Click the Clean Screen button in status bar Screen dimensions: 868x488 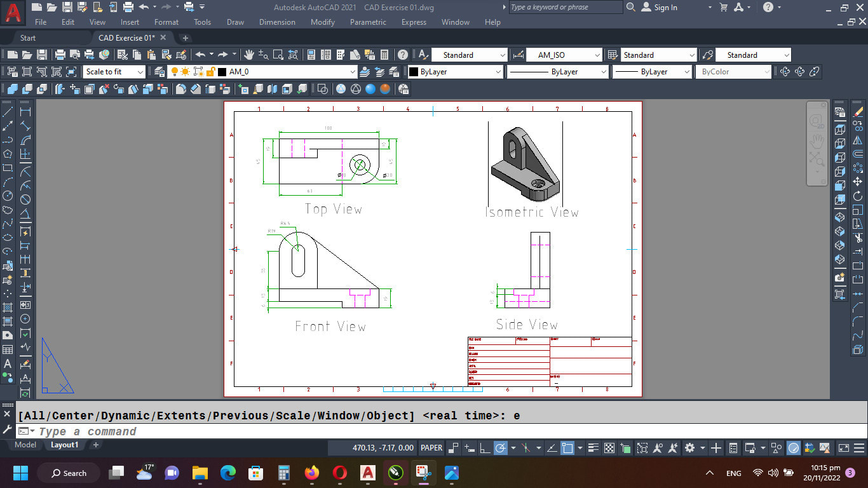[843, 448]
